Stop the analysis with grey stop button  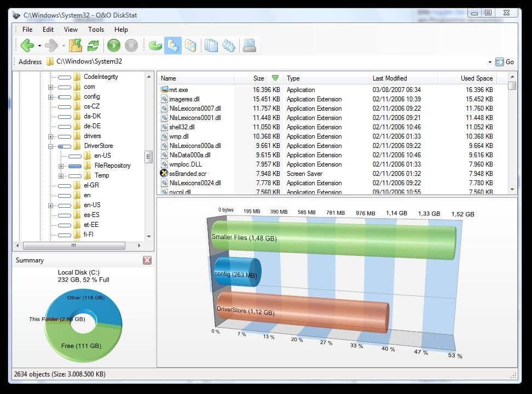131,45
